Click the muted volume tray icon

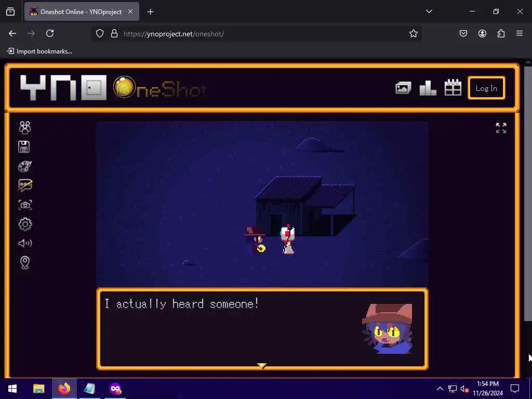point(465,389)
